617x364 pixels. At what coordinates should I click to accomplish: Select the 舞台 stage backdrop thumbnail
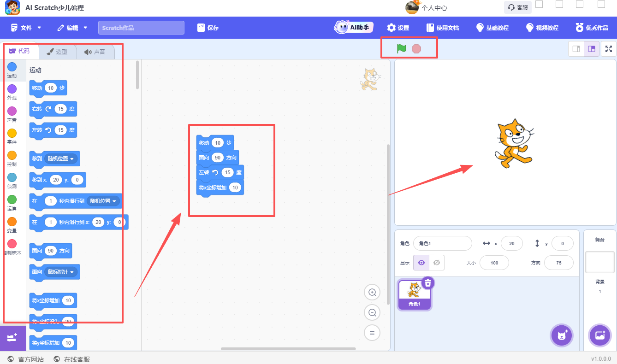(600, 262)
